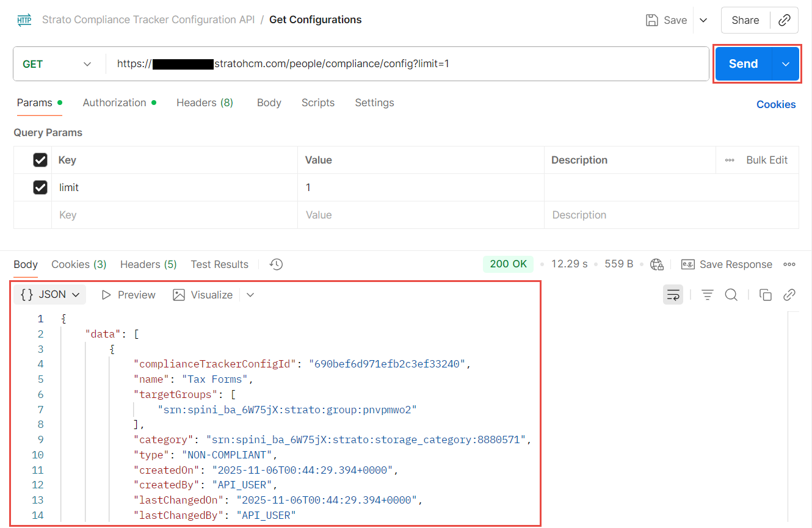Click the network globe icon
The image size is (812, 528).
click(657, 264)
